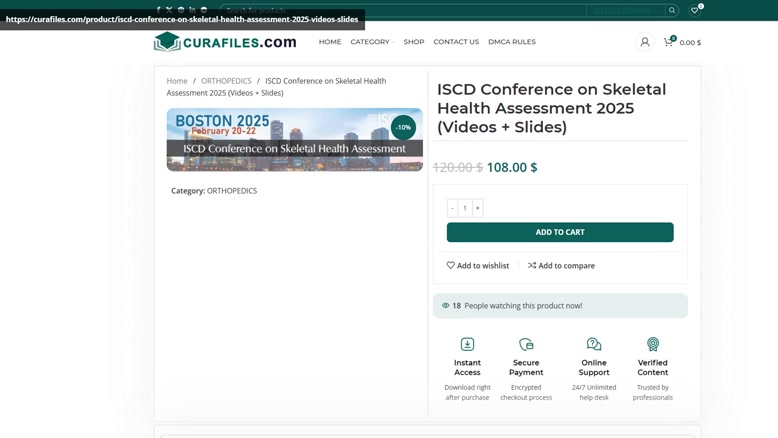Click Home in the breadcrumb
Viewport: 778px width, 438px height.
pyautogui.click(x=177, y=81)
